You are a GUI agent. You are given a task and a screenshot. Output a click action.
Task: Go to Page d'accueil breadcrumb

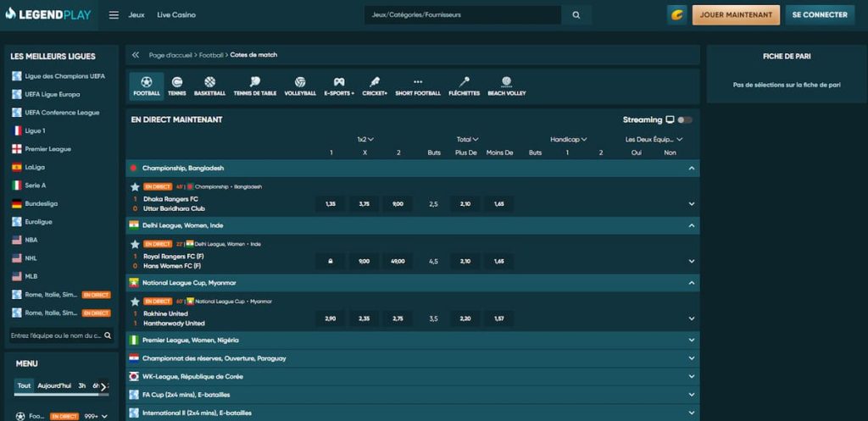coord(170,55)
